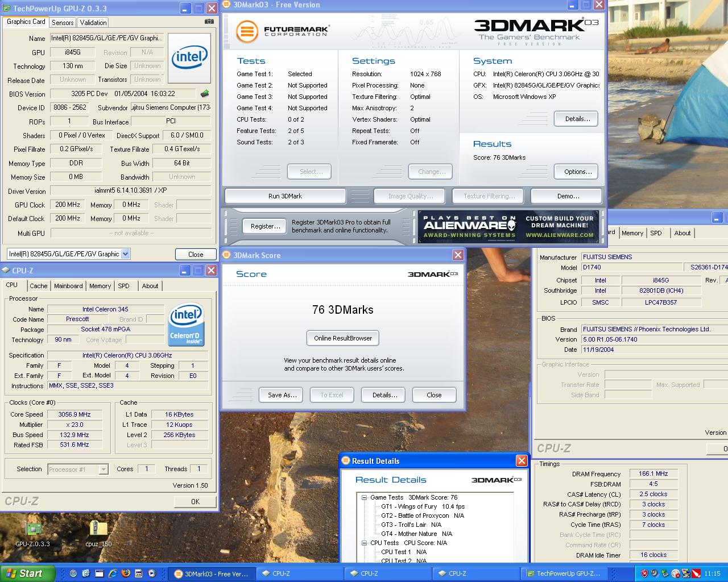This screenshot has width=728, height=582.
Task: Select GT3 - Troll's Lair result row
Action: [411, 525]
